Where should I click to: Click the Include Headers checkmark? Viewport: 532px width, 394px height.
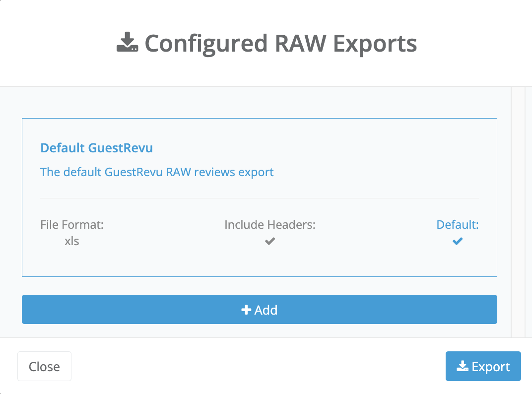click(270, 241)
